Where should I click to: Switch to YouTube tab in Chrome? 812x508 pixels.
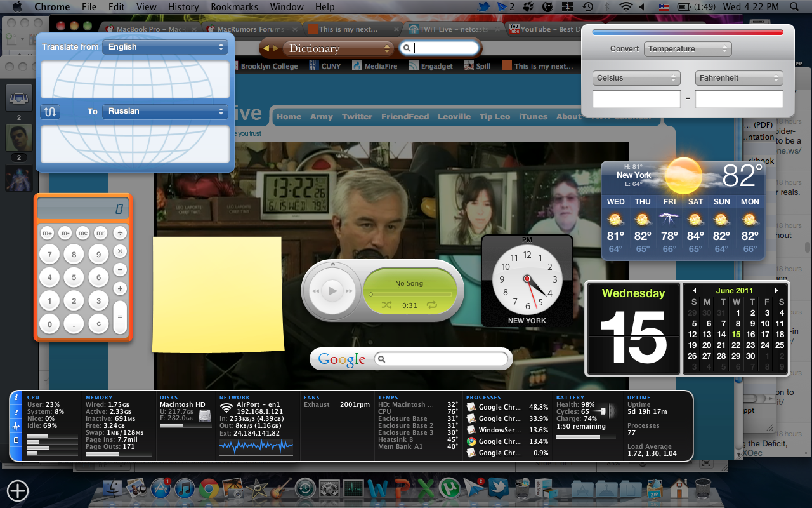546,29
